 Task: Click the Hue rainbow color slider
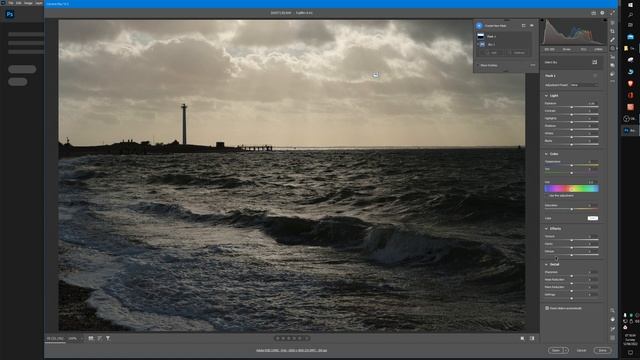coord(571,189)
